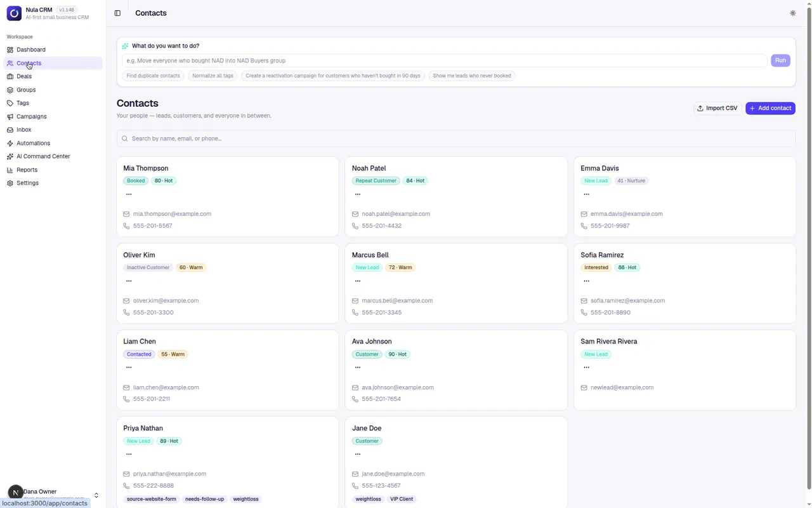The width and height of the screenshot is (812, 508).
Task: Open the more menu on Jane Doe's card
Action: pos(358,454)
